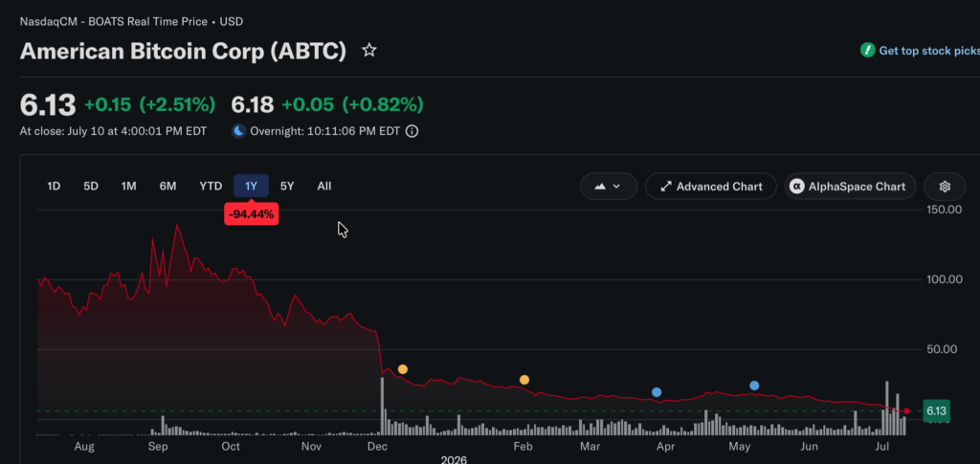The height and width of the screenshot is (464, 980).
Task: Switch chart to 1M range
Action: pos(129,187)
